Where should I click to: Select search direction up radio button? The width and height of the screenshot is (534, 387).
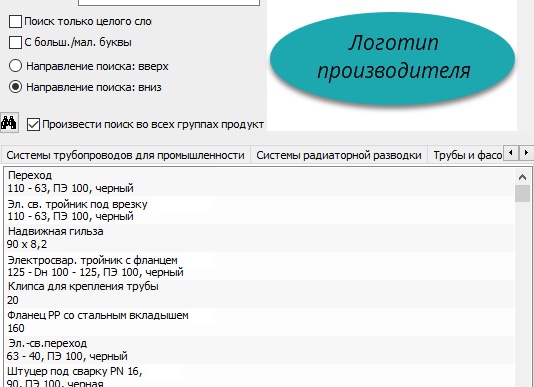[x=15, y=66]
